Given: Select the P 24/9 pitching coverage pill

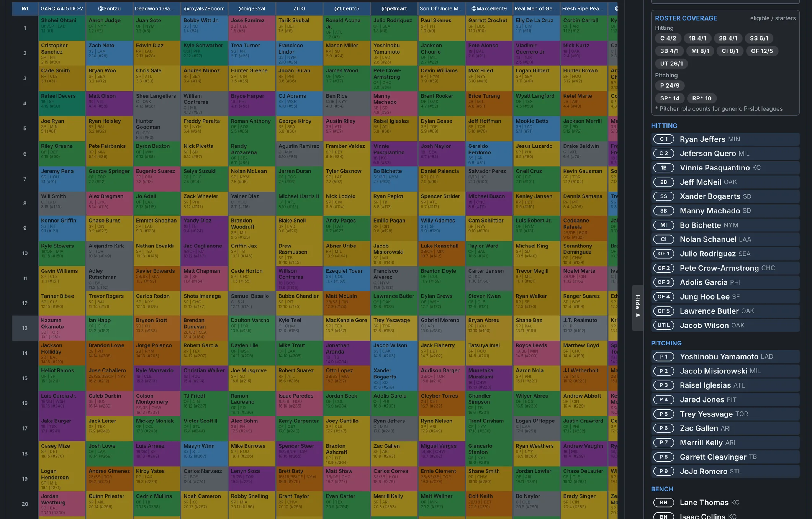Looking at the screenshot, I should coord(670,85).
